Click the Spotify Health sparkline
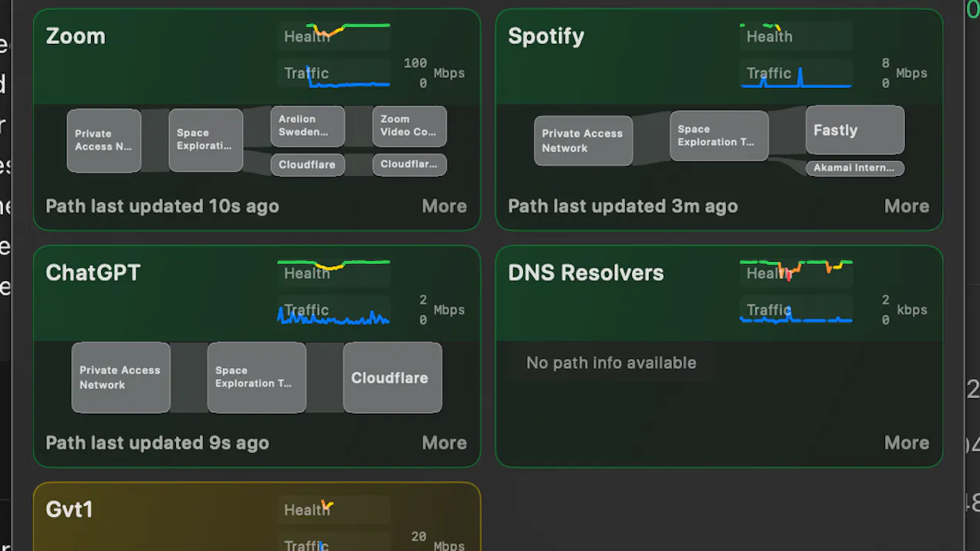This screenshot has width=980, height=551. tap(796, 36)
